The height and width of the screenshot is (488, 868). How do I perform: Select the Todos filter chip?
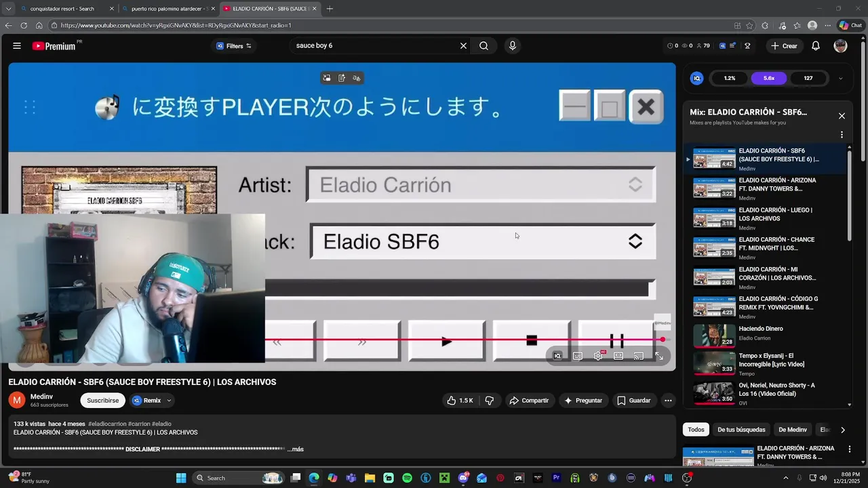[696, 430]
